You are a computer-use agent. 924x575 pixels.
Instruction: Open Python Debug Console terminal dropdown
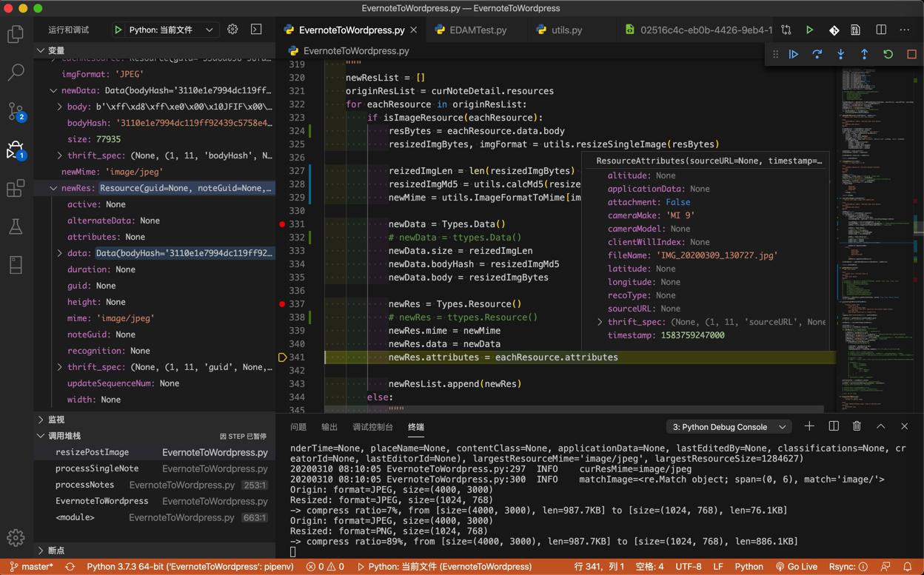point(729,427)
